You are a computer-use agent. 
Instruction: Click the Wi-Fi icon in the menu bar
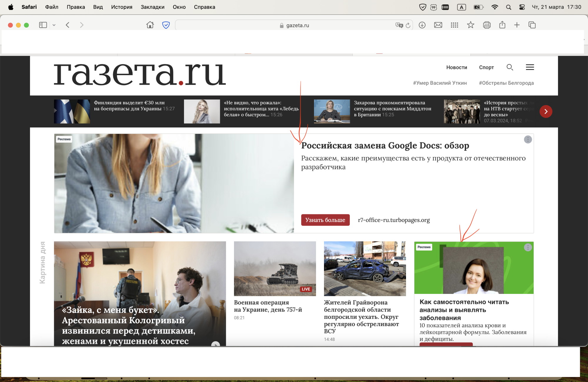coord(495,7)
